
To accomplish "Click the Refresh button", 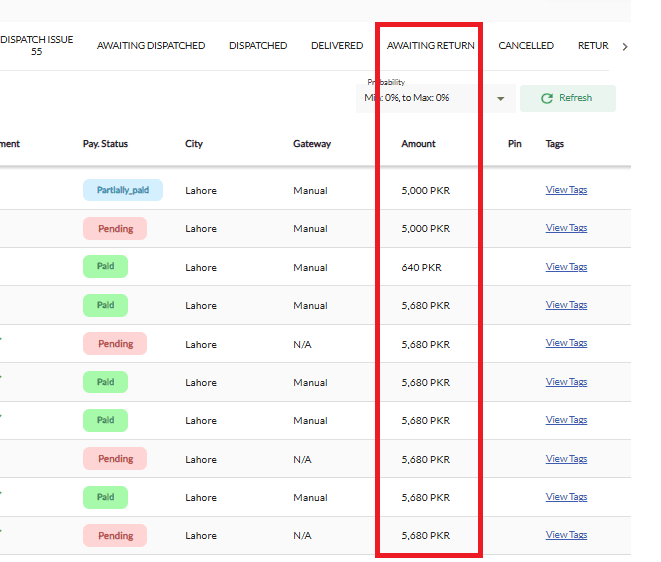I will coord(567,98).
